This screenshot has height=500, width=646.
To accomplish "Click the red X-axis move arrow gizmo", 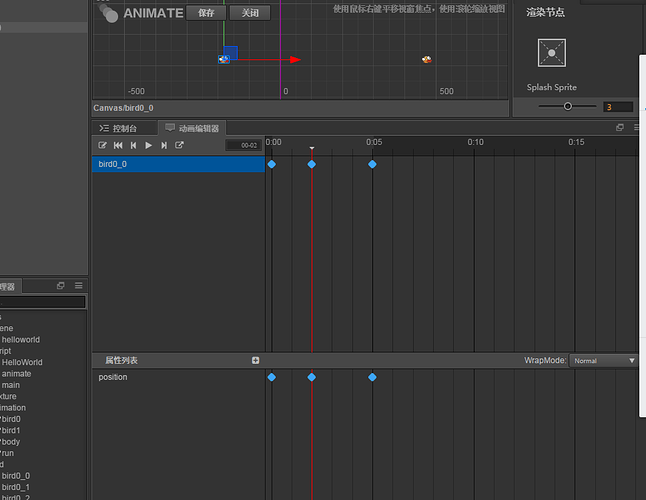I will pos(295,60).
